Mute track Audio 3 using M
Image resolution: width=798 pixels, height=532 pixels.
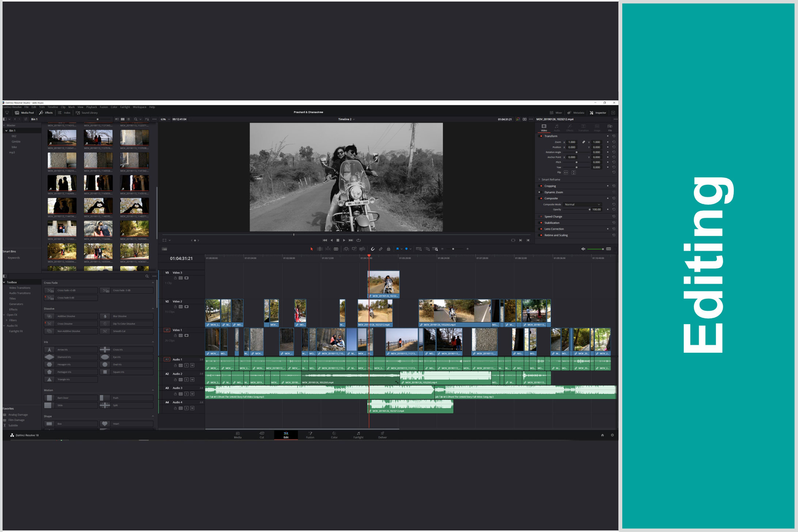[x=192, y=394]
